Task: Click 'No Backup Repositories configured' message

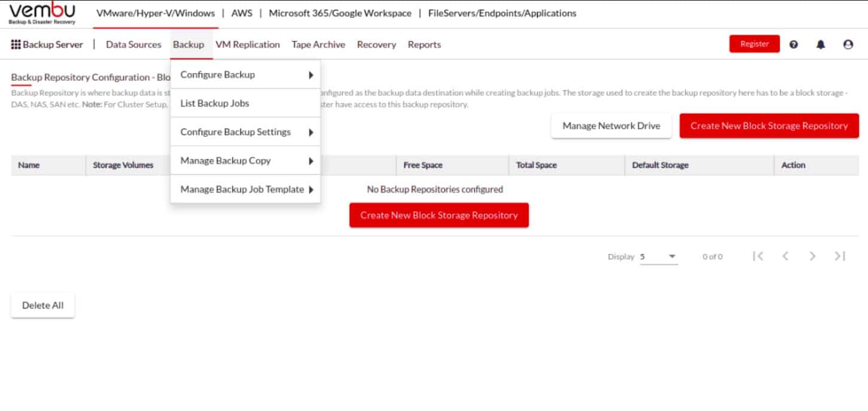Action: 435,189
